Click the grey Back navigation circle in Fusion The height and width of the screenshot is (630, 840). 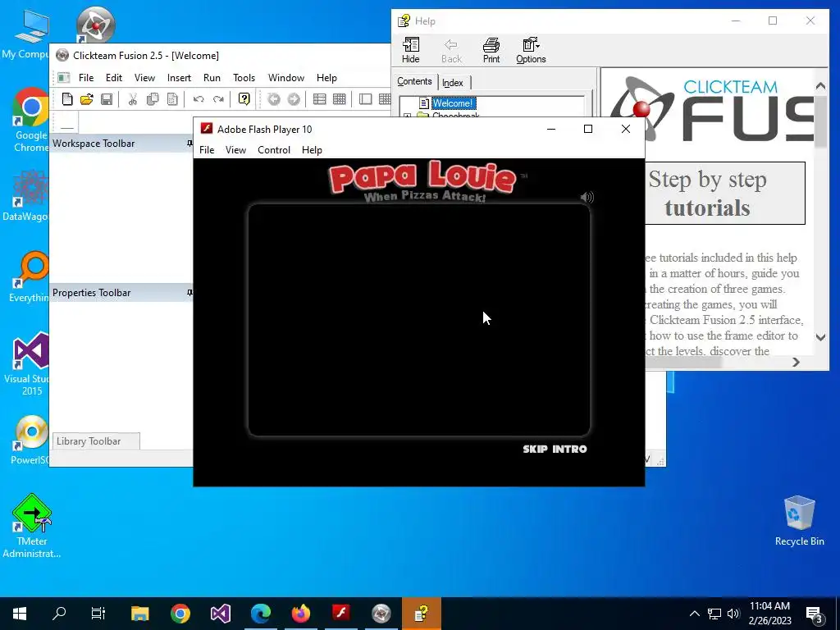(274, 99)
